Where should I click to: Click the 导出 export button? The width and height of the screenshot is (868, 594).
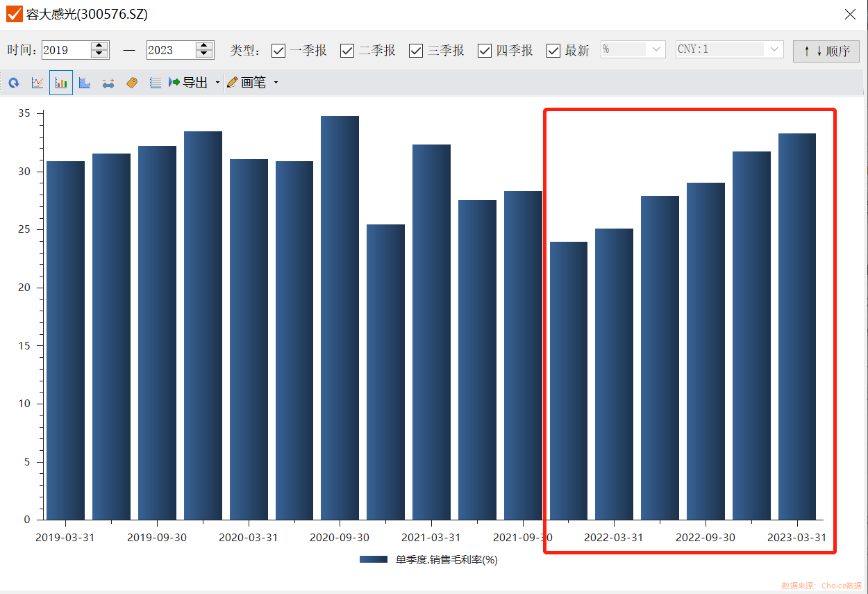tap(188, 83)
